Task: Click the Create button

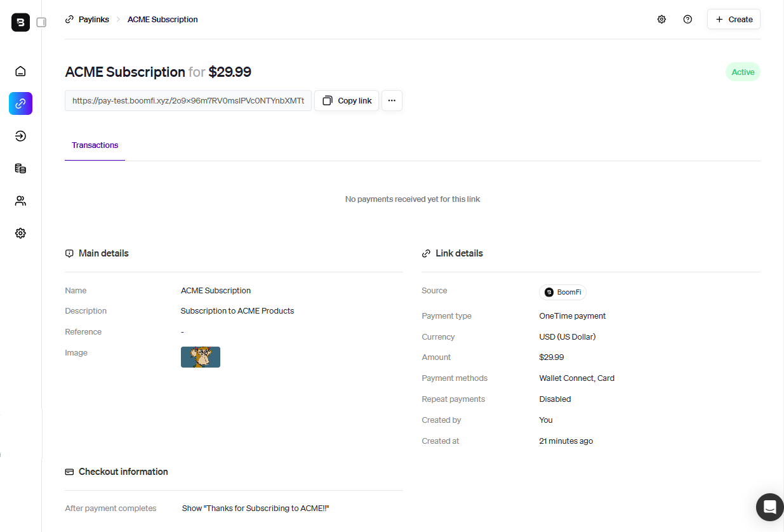Action: tap(734, 19)
